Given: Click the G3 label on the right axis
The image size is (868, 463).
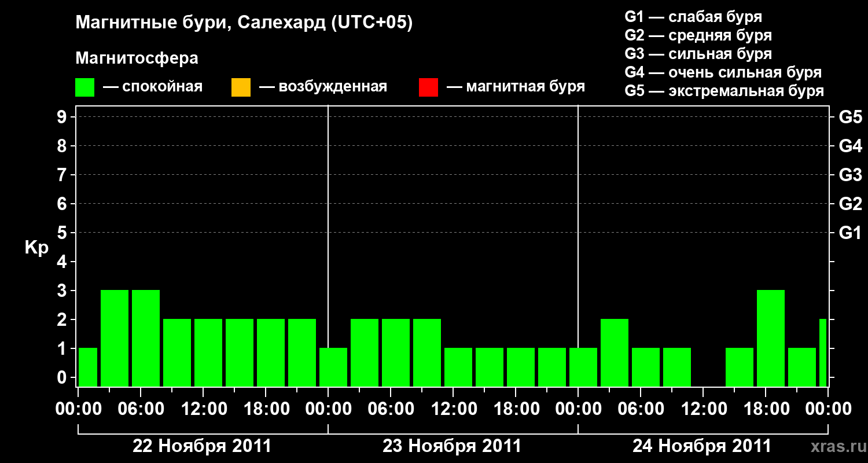Looking at the screenshot, I should click(850, 175).
